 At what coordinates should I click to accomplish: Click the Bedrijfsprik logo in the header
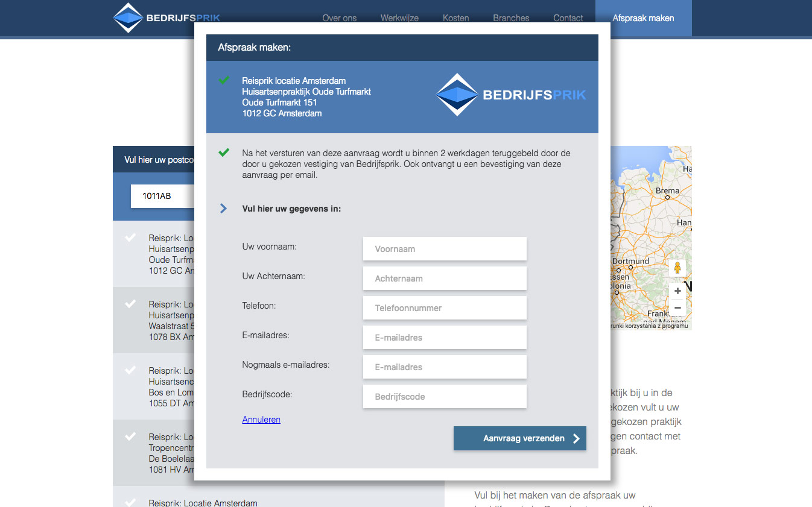pyautogui.click(x=167, y=18)
